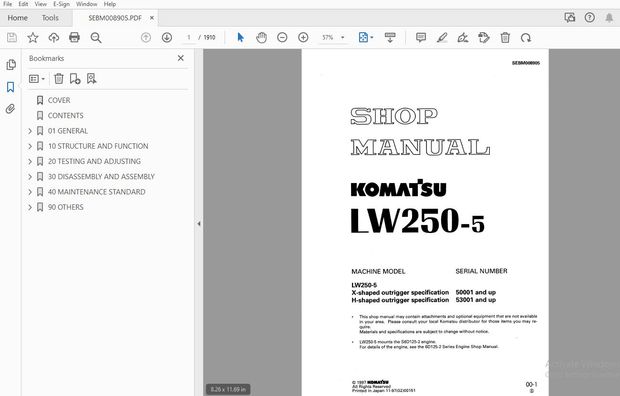Viewport: 620px width, 396px height.
Task: Click the page size indicator 8.26 x 11.69 in
Action: (228, 389)
